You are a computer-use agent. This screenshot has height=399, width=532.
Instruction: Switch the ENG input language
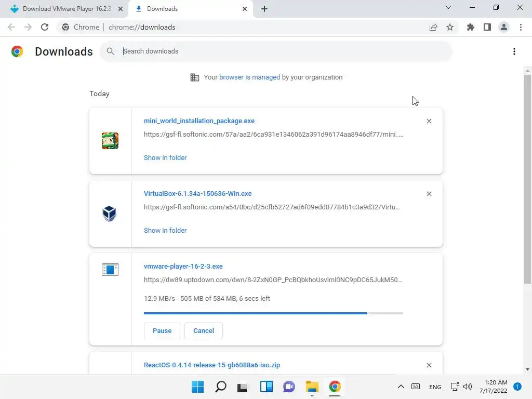435,387
